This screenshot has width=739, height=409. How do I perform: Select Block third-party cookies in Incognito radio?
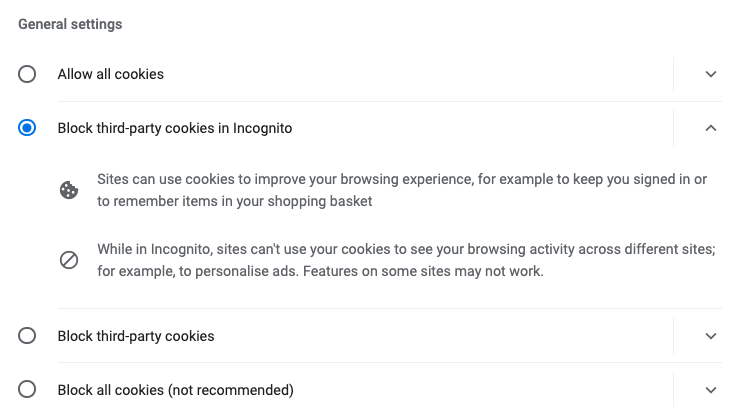coord(27,128)
